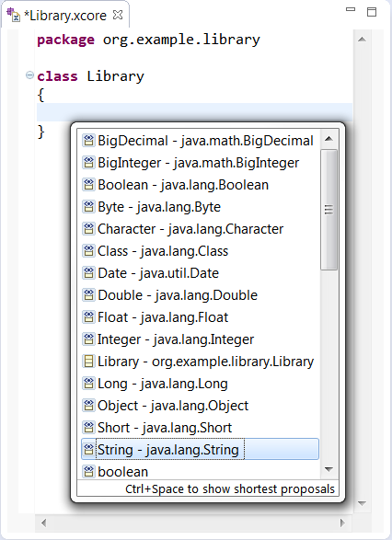Click proposal list scroll-up arrow
Screen dimensions: 392x540
(x=329, y=139)
